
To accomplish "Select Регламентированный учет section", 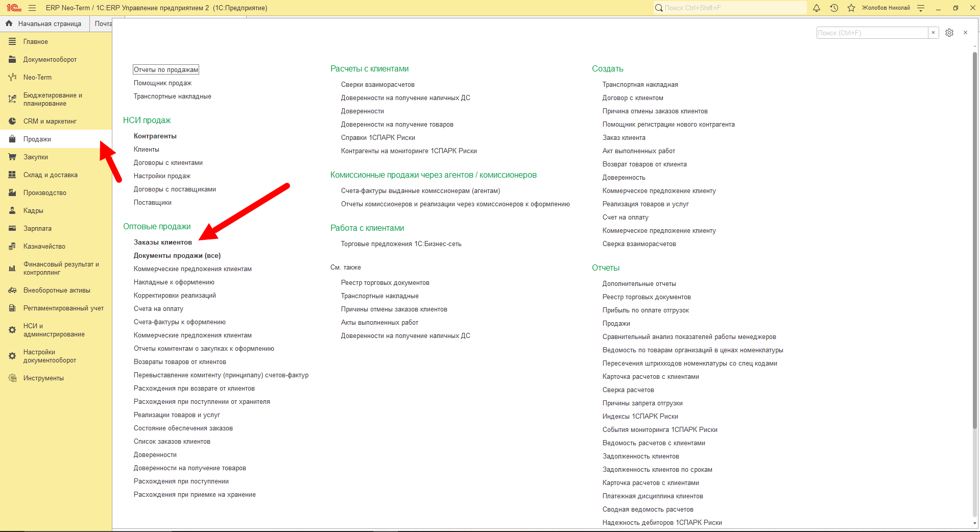I will click(x=56, y=308).
